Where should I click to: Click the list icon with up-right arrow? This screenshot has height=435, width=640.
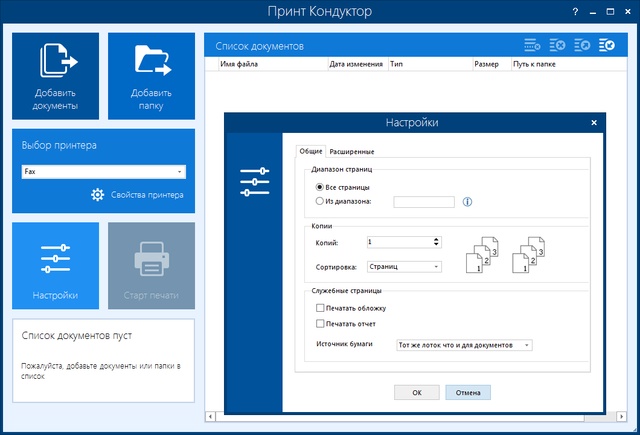(581, 46)
